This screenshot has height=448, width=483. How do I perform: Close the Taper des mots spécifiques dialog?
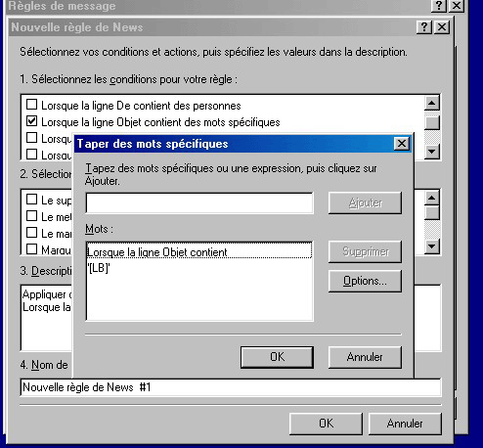[x=402, y=144]
